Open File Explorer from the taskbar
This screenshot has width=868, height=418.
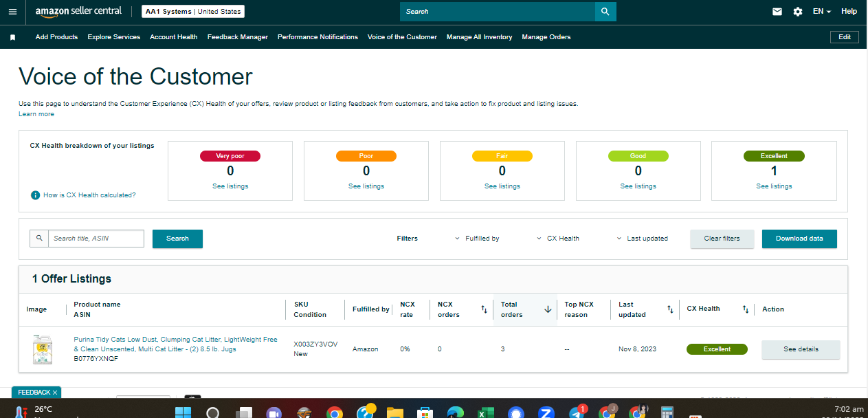pyautogui.click(x=394, y=412)
